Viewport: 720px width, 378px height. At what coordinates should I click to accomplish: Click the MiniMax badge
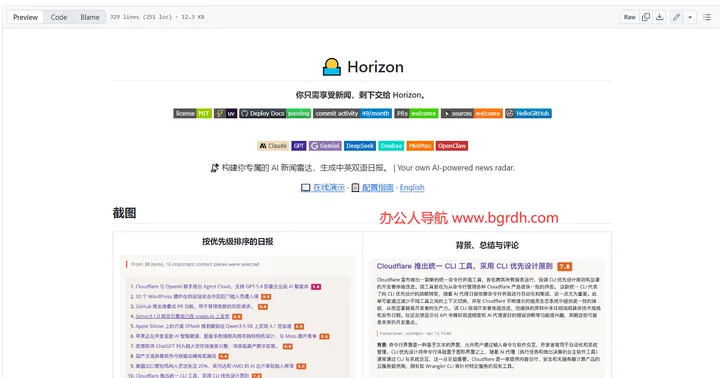click(420, 146)
